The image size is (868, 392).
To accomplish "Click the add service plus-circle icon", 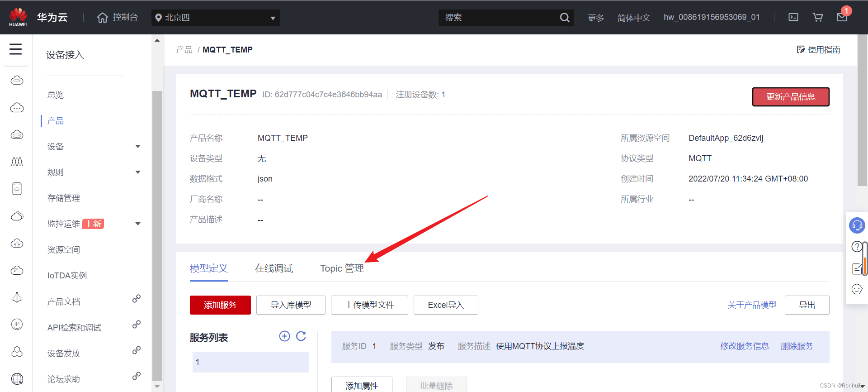I will point(284,336).
